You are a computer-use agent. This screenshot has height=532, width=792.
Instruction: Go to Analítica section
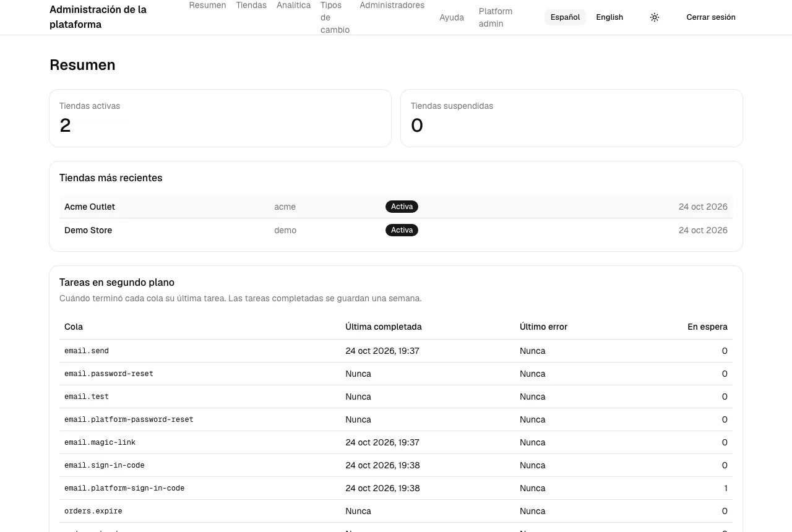(293, 5)
